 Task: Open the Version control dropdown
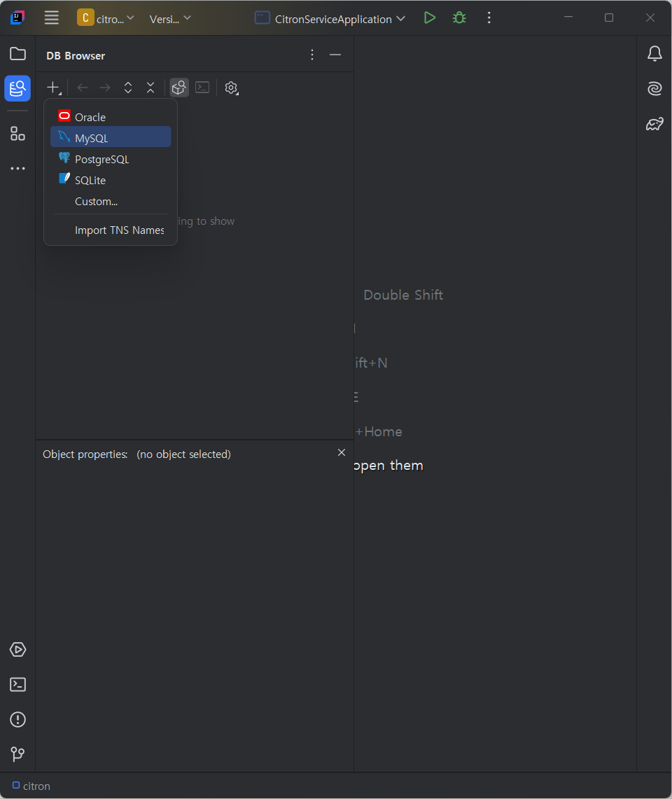click(170, 18)
